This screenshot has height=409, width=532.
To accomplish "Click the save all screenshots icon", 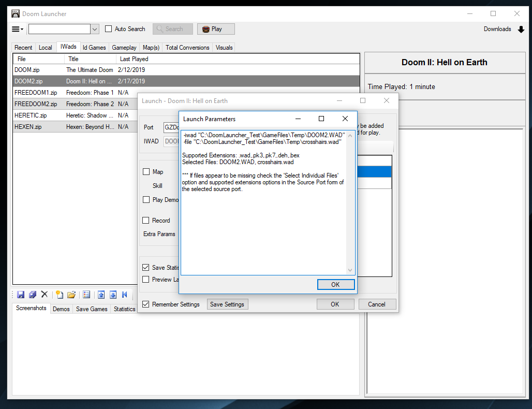I will [x=33, y=294].
